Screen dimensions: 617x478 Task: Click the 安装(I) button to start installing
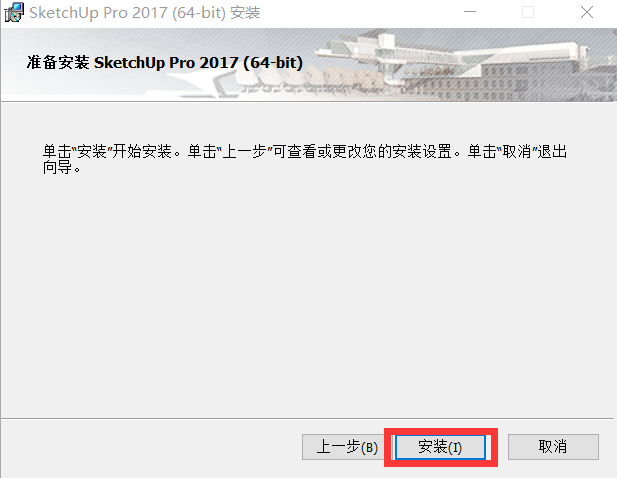[440, 447]
